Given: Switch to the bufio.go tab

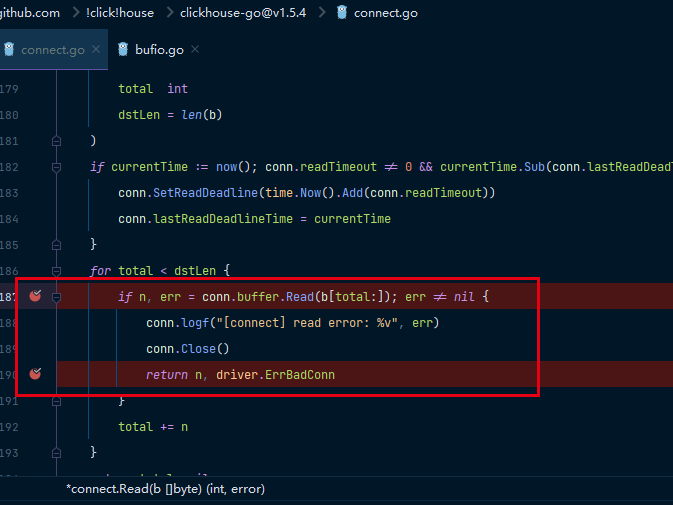Looking at the screenshot, I should pyautogui.click(x=159, y=50).
